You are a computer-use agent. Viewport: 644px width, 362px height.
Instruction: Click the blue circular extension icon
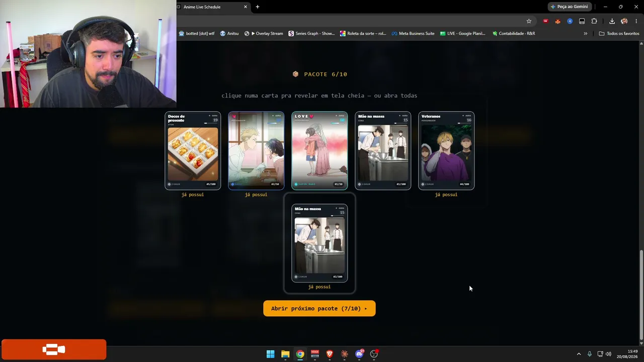(570, 21)
